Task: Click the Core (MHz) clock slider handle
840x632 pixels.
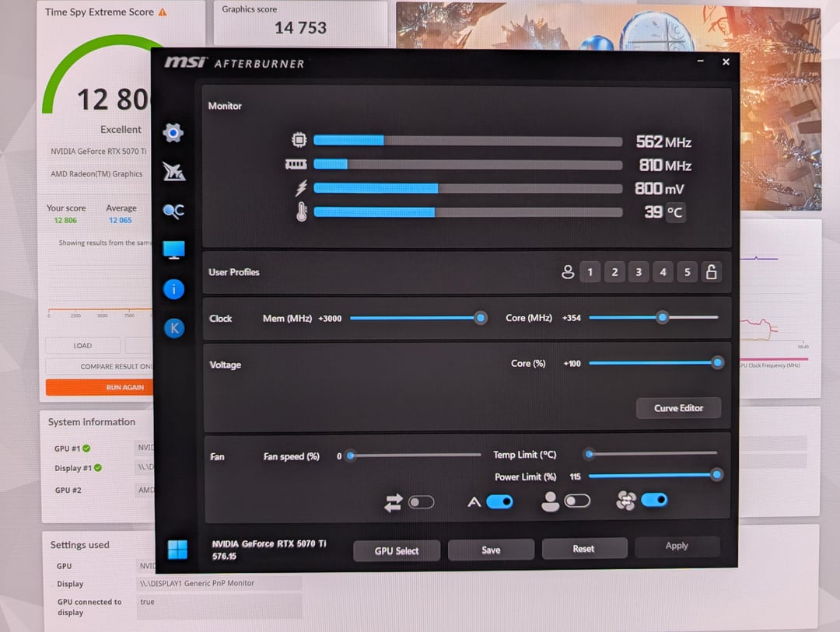Action: pos(662,317)
